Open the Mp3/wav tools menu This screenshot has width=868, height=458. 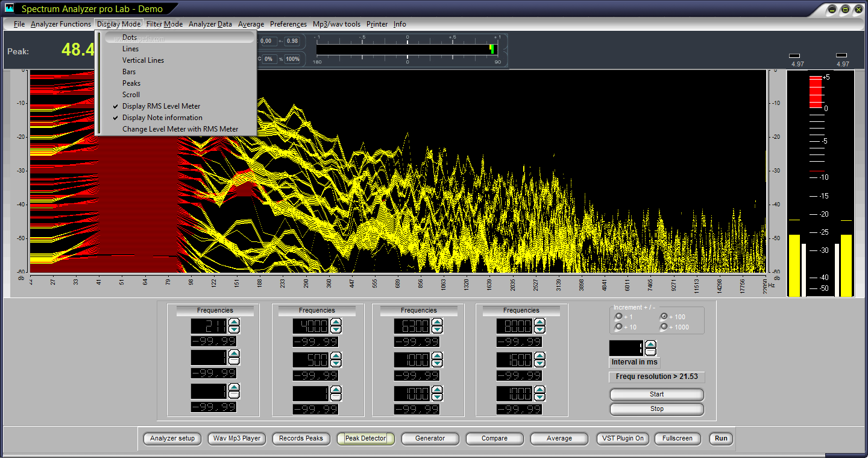coord(336,24)
